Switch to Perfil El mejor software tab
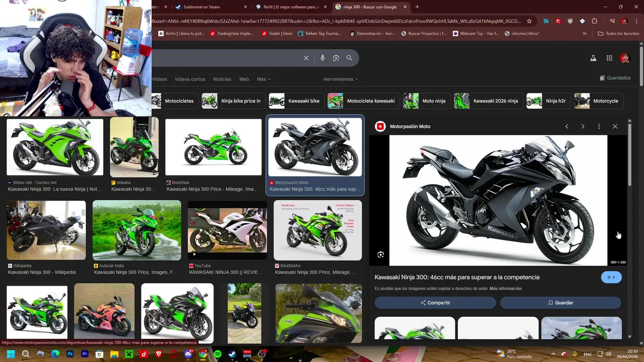The width and height of the screenshot is (644, 362). [291, 7]
